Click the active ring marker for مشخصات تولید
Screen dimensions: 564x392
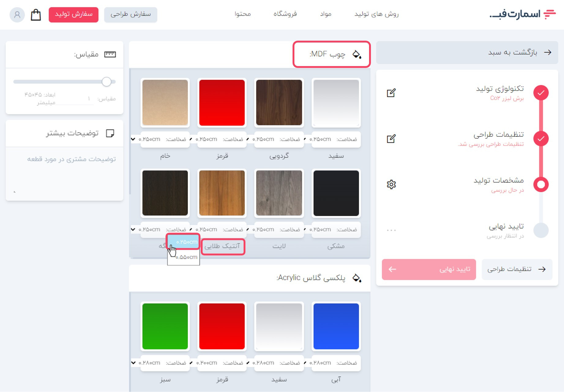pos(541,184)
